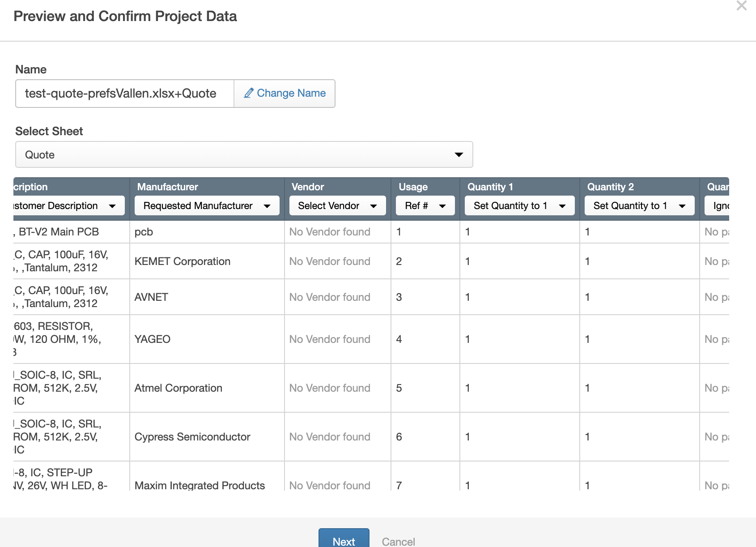The image size is (756, 547).
Task: Open Quantity 2 Set Quantity dropdown
Action: click(639, 205)
